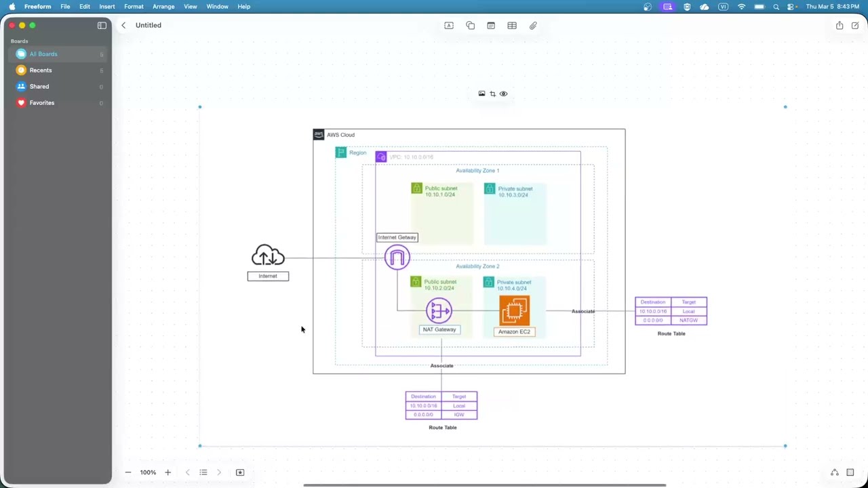Click the bottom-right image selection handle

785,446
